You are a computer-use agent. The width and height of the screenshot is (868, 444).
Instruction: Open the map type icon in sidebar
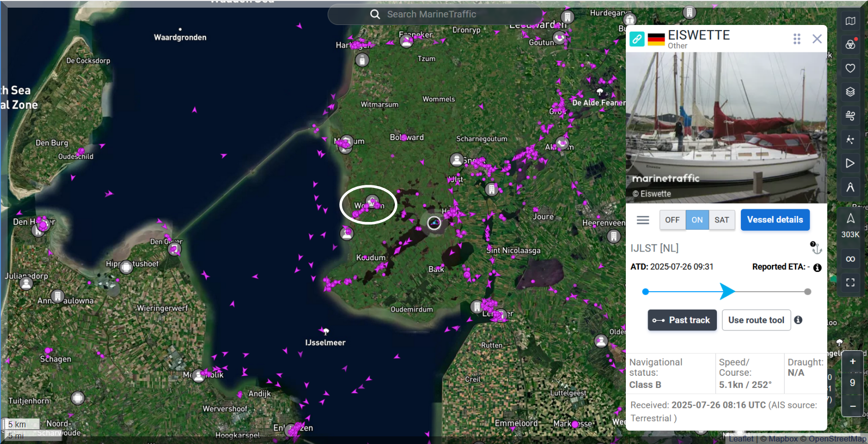point(850,21)
